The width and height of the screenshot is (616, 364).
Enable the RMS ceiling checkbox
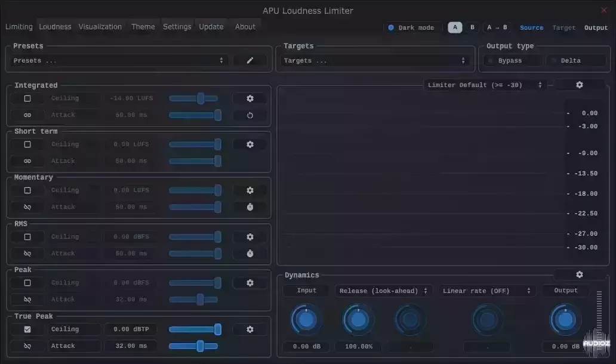[x=27, y=237]
